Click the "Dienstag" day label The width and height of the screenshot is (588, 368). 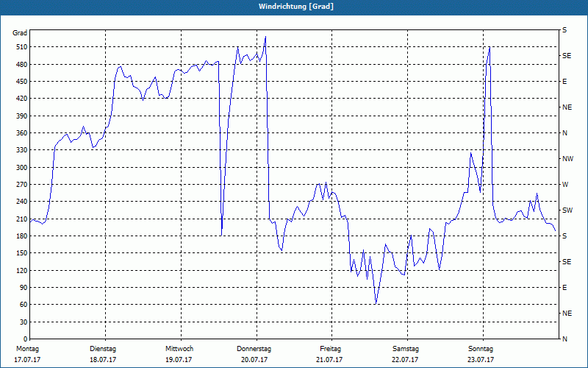coord(103,349)
